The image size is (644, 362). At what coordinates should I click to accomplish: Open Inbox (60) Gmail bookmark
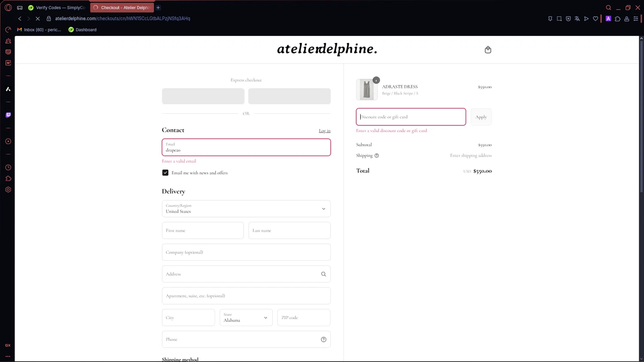pyautogui.click(x=39, y=30)
